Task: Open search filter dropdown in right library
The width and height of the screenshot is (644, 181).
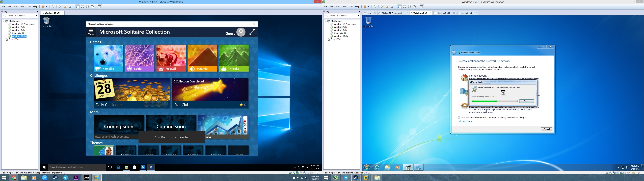Action: 359,16
